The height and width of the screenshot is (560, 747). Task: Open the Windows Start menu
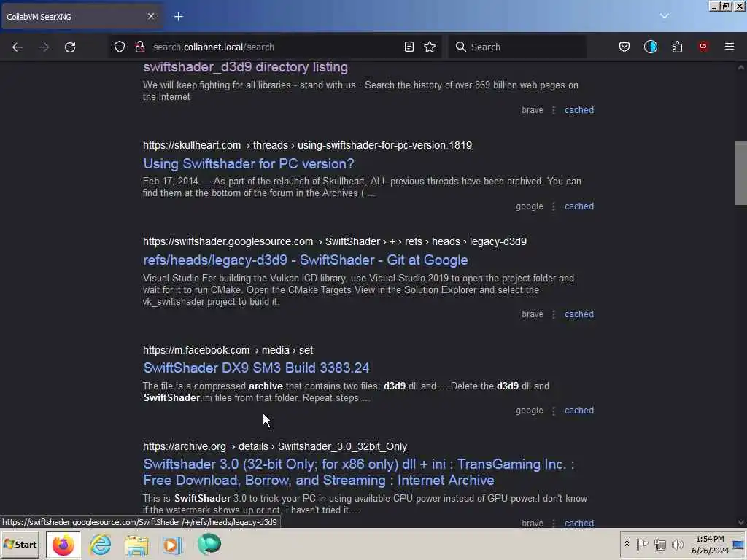pos(20,544)
